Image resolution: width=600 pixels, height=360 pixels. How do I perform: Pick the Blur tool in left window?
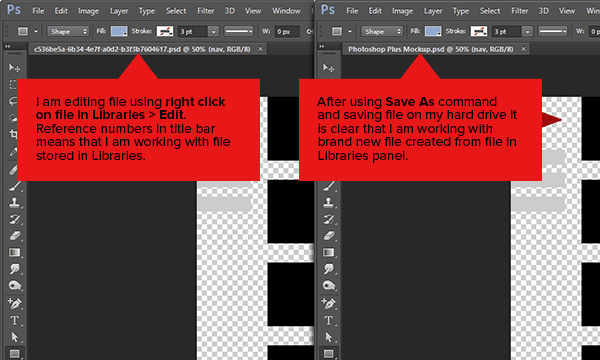coord(14,269)
